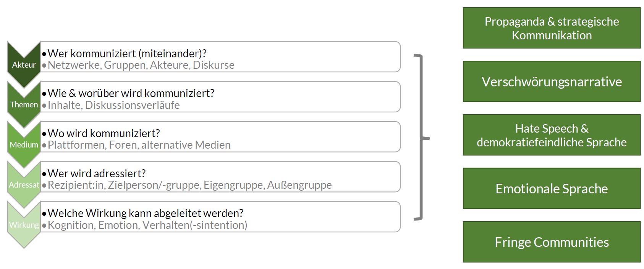
Task: Click the 'Wer wird adressiert?' question
Action: coord(97,173)
